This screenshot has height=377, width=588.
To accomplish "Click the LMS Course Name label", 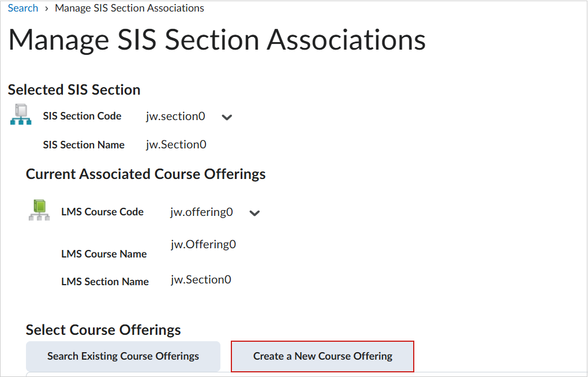I will (x=104, y=253).
